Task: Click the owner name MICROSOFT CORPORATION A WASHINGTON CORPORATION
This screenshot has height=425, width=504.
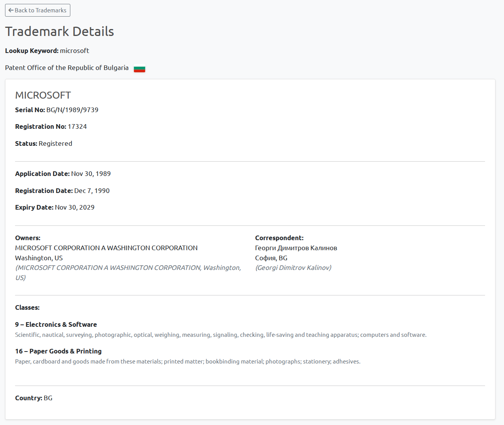Action: pos(106,248)
